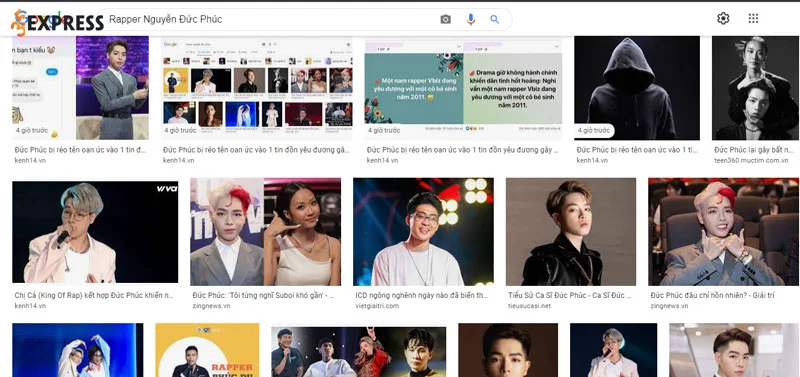The height and width of the screenshot is (377, 800).
Task: Open the man in gray suit on stage thumbnail
Action: (112, 88)
